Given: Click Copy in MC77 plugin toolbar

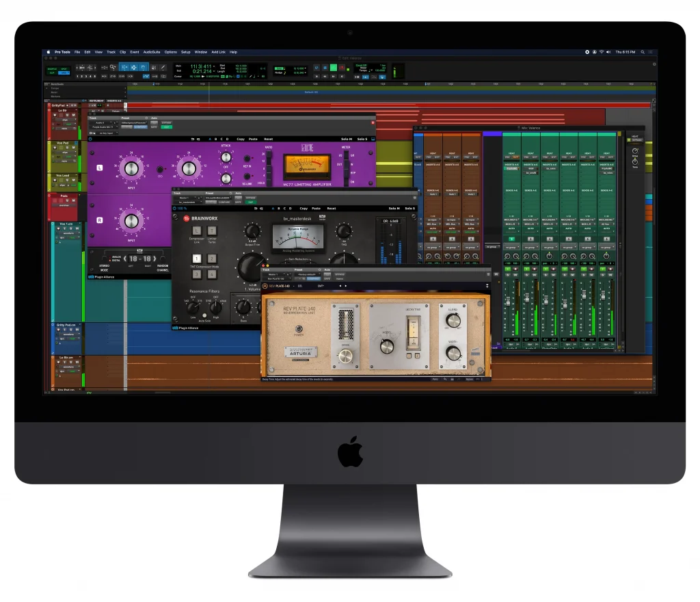Looking at the screenshot, I should 241,139.
